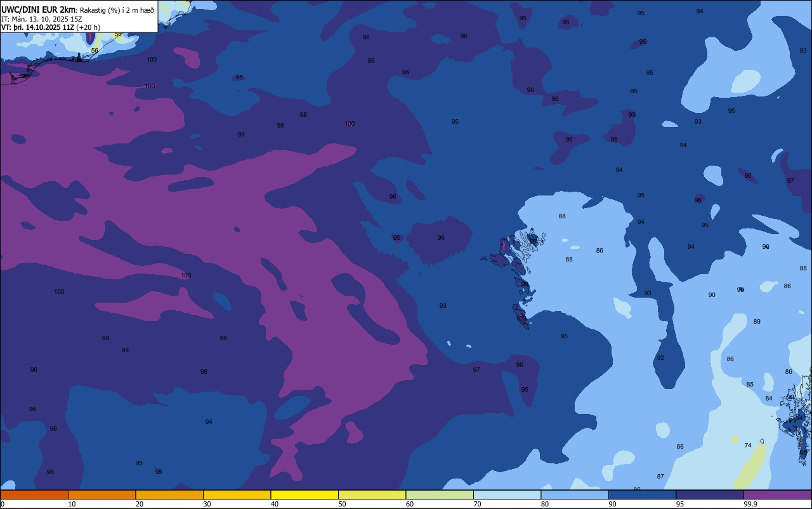Click the 'IT: Mán. 13. 10. 2025 15Z' line
The width and height of the screenshot is (812, 509).
pos(42,18)
